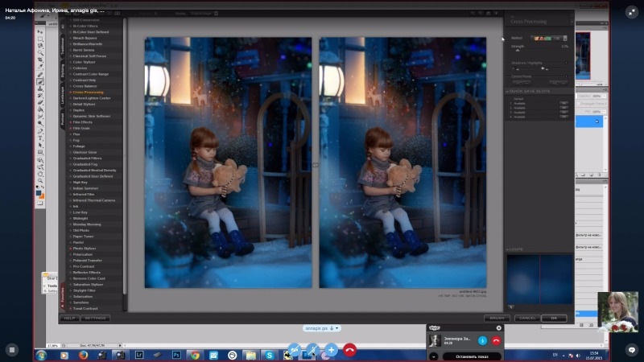The width and height of the screenshot is (644, 362).
Task: Open the annagia gis dropdown label
Action: click(x=321, y=328)
